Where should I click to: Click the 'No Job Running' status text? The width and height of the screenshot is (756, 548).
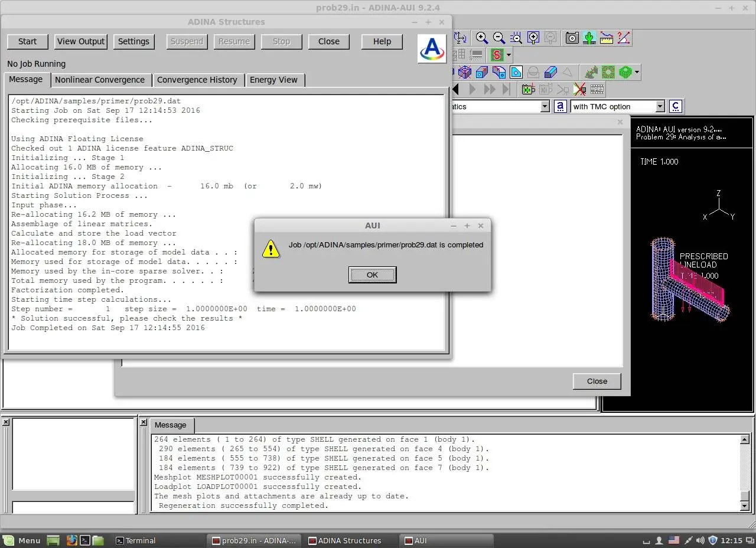pos(37,64)
